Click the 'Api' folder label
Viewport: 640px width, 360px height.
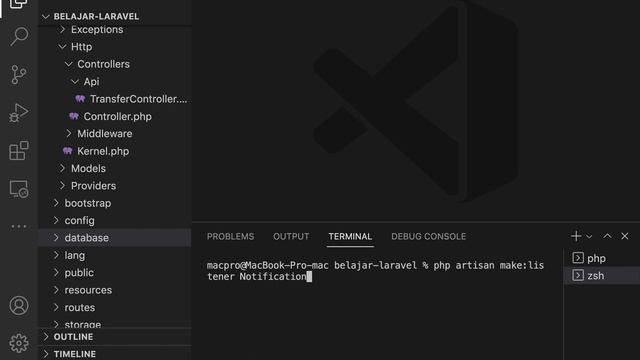pyautogui.click(x=91, y=82)
